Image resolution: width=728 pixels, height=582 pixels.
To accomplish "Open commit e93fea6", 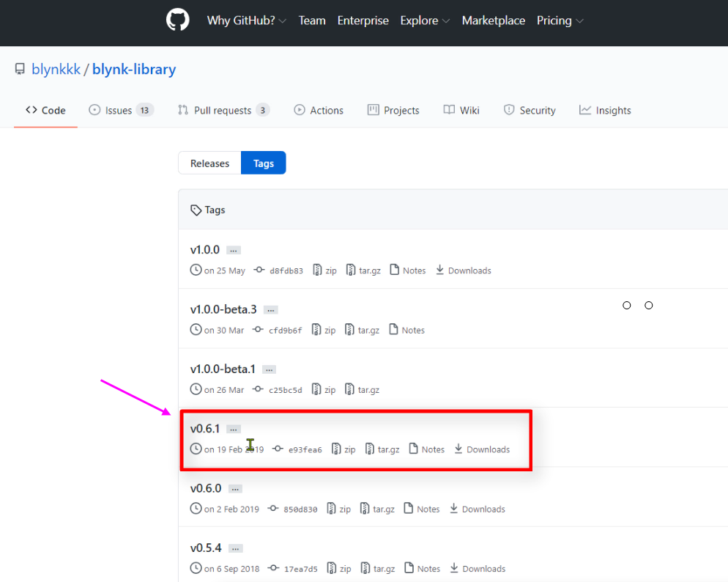I will pos(297,449).
